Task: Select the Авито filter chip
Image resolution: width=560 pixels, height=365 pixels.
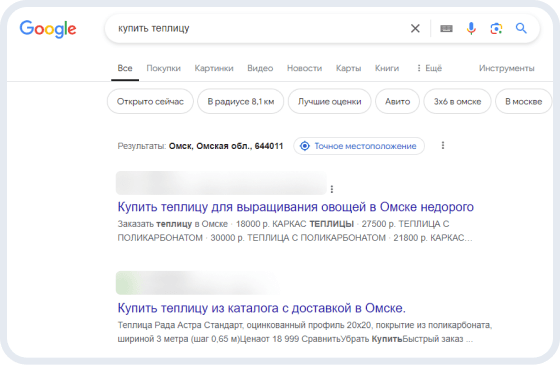Action: pos(398,101)
